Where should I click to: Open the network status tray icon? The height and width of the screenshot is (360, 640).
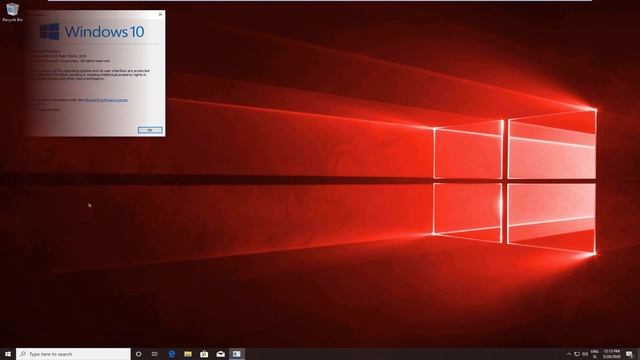(577, 354)
